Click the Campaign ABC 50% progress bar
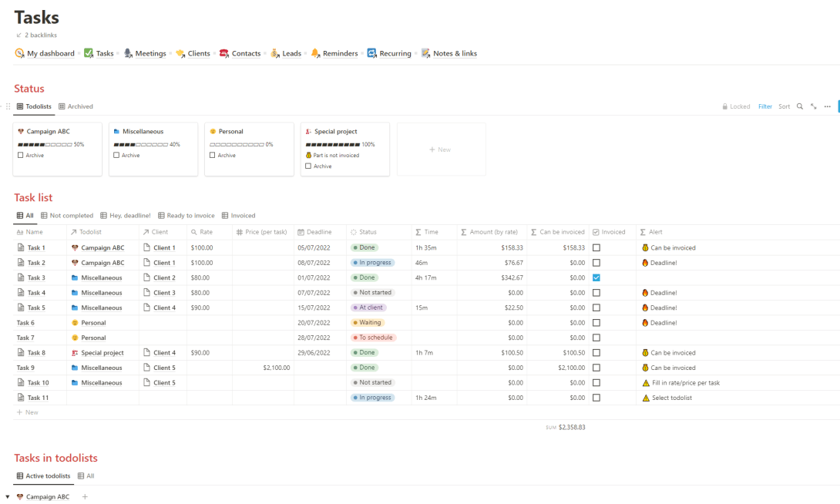The image size is (840, 504). [x=45, y=145]
